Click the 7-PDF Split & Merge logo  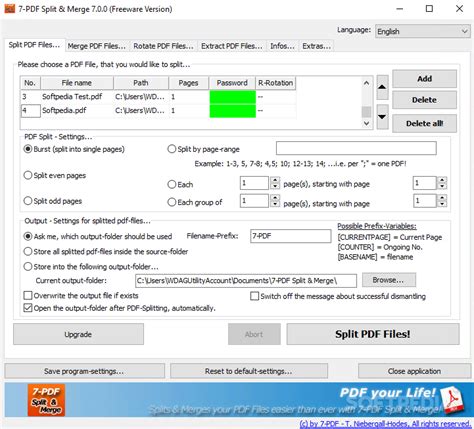point(46,400)
